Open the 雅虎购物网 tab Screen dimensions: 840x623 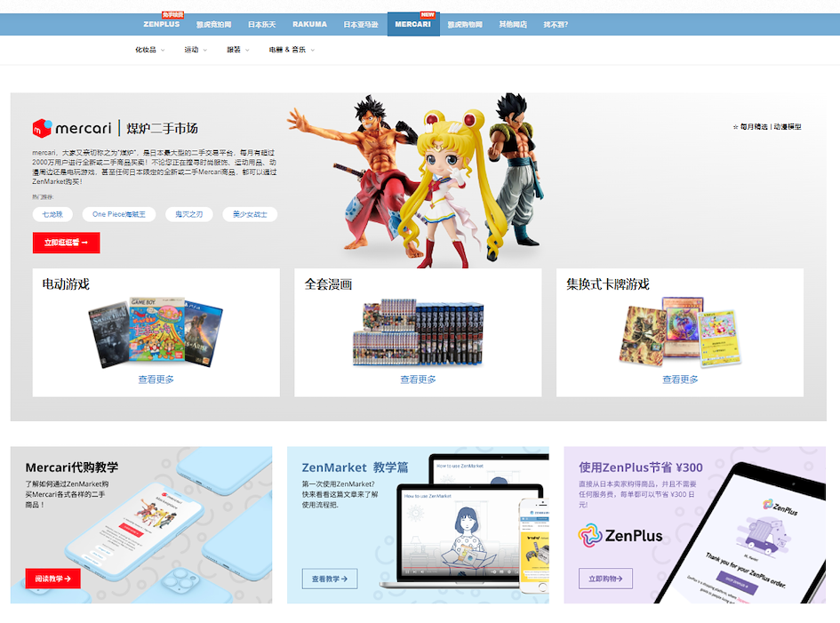click(x=465, y=25)
